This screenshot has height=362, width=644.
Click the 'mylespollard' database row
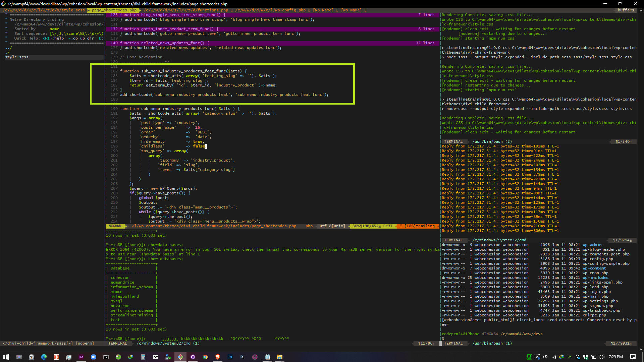pos(124,296)
